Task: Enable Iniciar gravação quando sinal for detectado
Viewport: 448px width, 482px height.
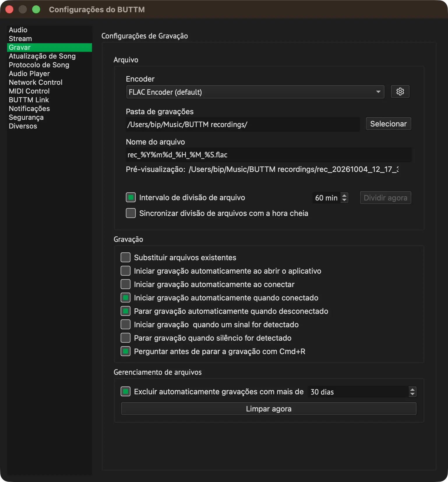Action: [126, 325]
